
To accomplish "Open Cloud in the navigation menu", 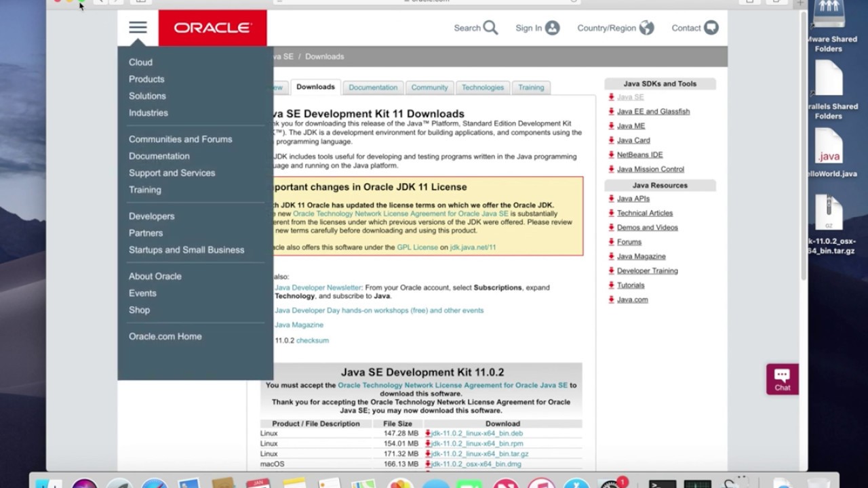I will (x=140, y=62).
